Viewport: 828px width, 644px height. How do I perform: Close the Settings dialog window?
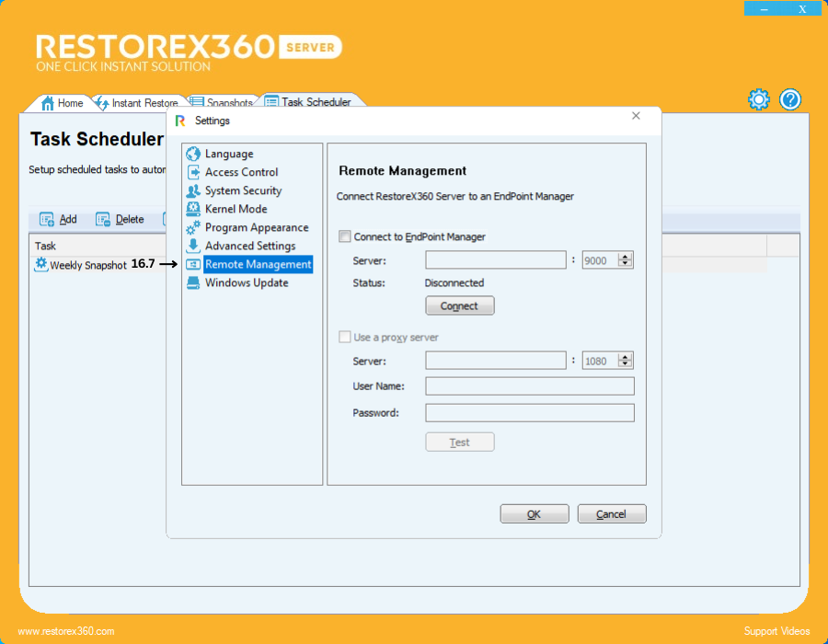tap(636, 116)
